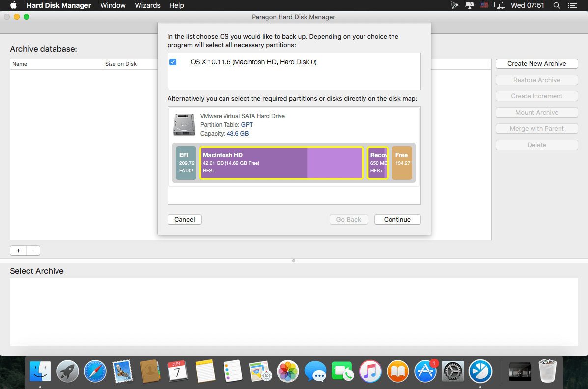The image size is (588, 389).
Task: Open the Wizards menu
Action: pos(147,5)
